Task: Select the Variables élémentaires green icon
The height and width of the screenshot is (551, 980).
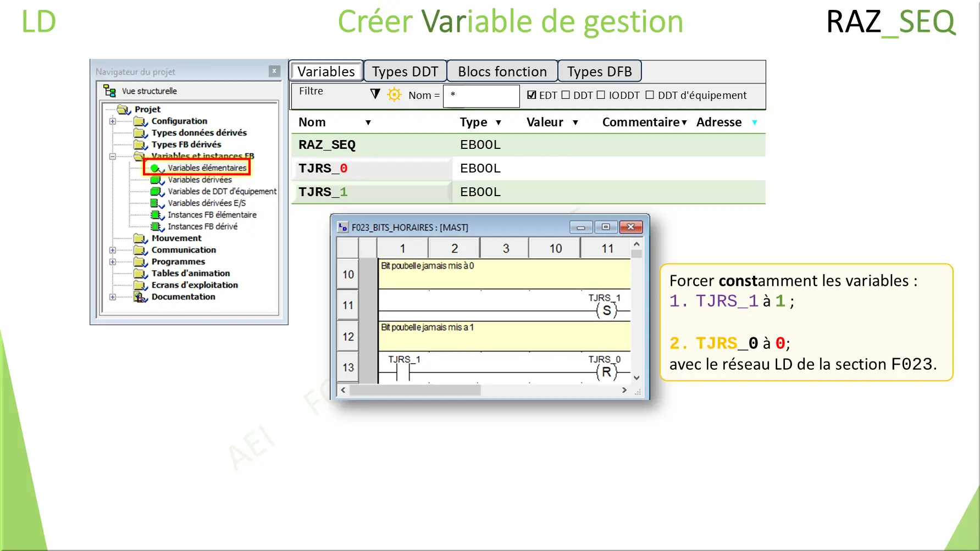Action: click(x=155, y=168)
